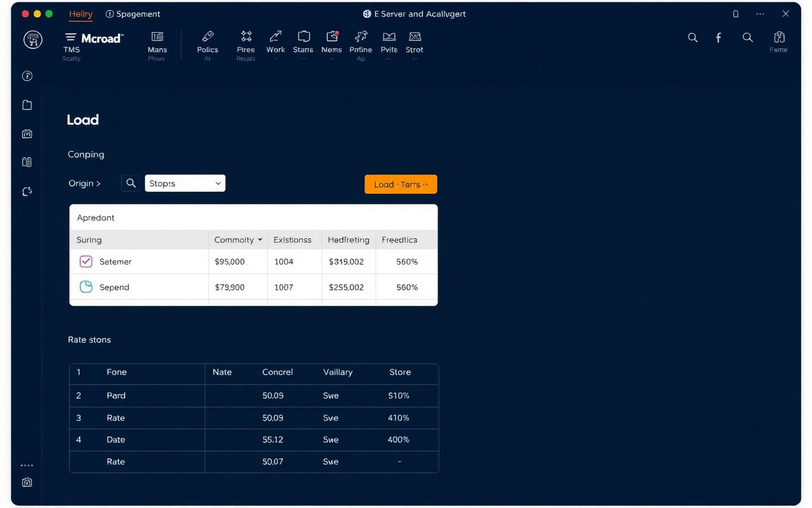Click the Vaillary column header
The height and width of the screenshot is (508, 812).
pyautogui.click(x=337, y=372)
